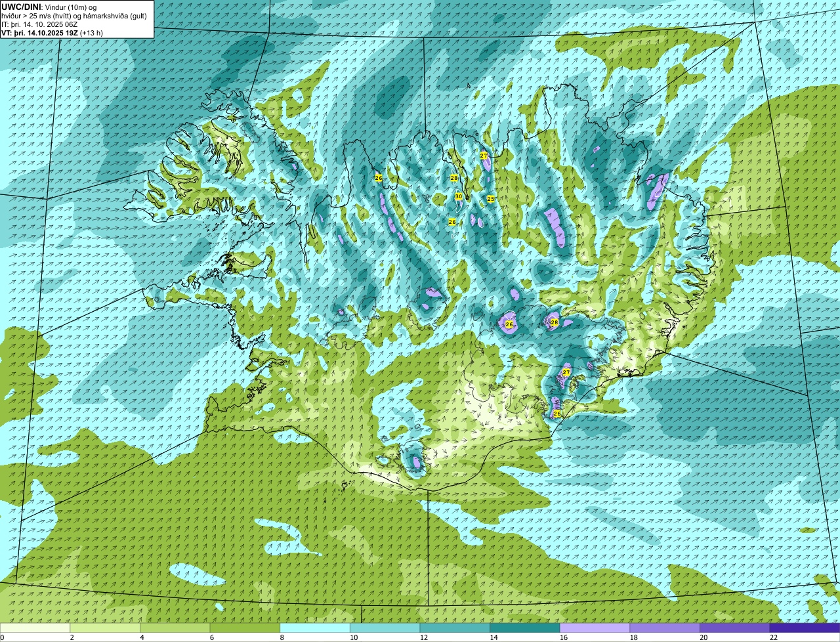Click the legend scale label '4'

coord(142,637)
